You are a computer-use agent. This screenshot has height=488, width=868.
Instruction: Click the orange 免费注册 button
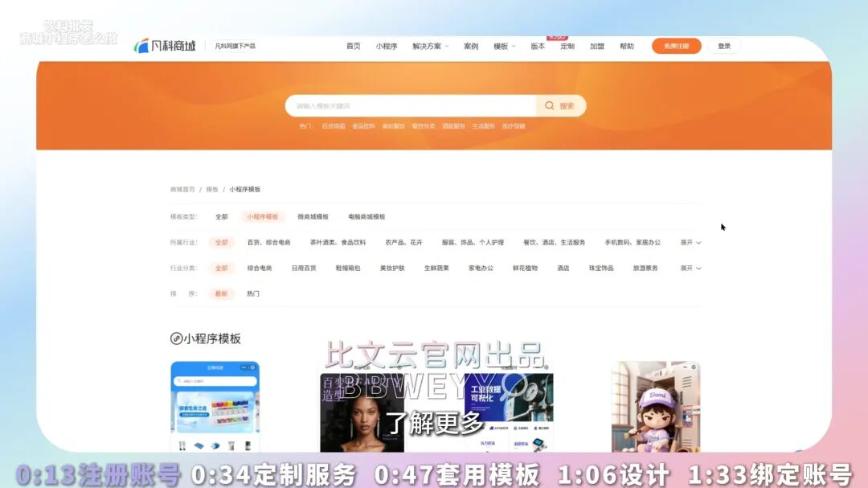tap(676, 46)
